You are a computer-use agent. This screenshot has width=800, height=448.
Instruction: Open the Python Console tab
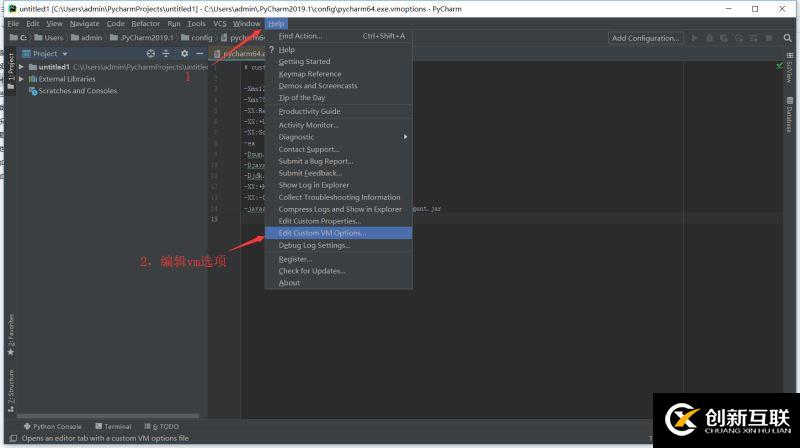tap(53, 426)
